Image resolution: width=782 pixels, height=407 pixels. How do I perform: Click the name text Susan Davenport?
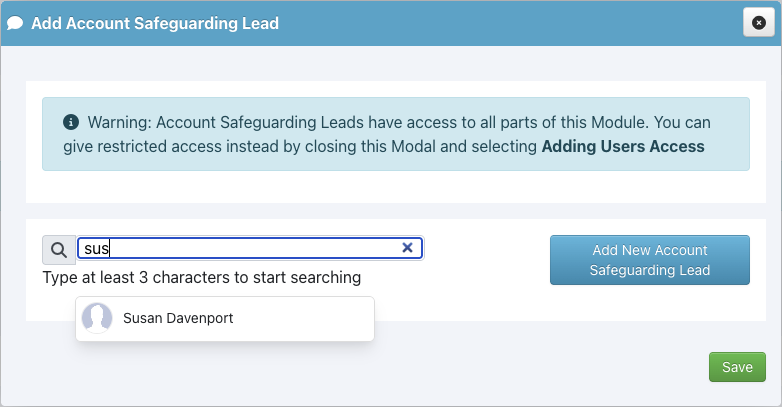pyautogui.click(x=178, y=318)
